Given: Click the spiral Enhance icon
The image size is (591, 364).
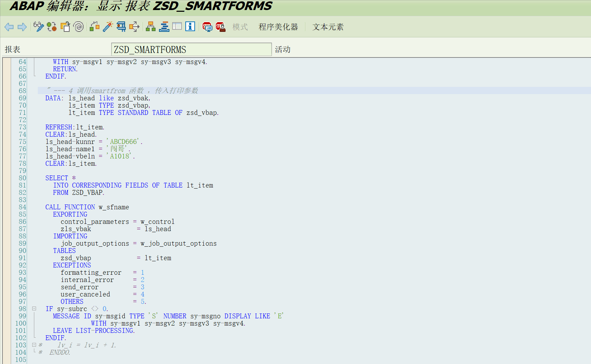Looking at the screenshot, I should click(x=79, y=27).
